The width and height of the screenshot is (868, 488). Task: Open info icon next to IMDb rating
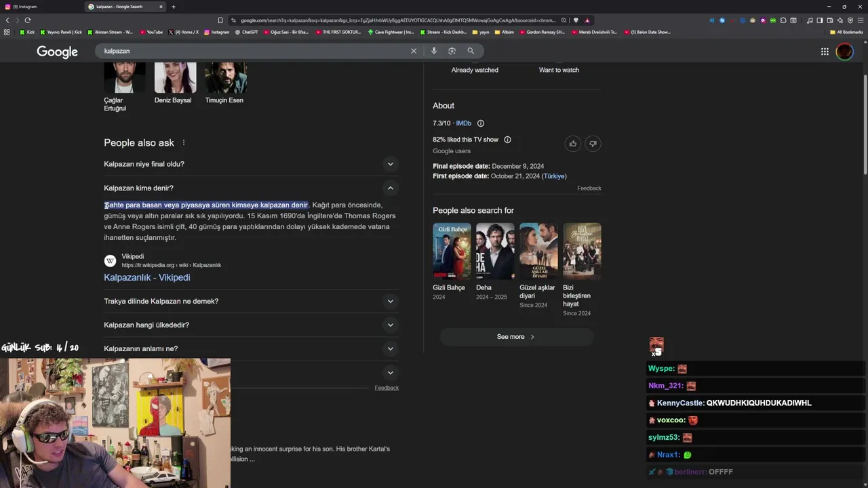(x=481, y=123)
